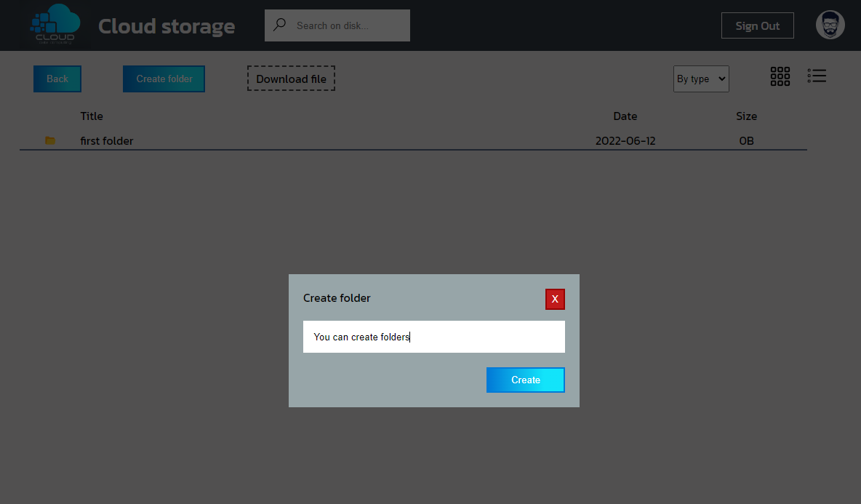Open the first folder entry
861x504 pixels.
point(106,140)
